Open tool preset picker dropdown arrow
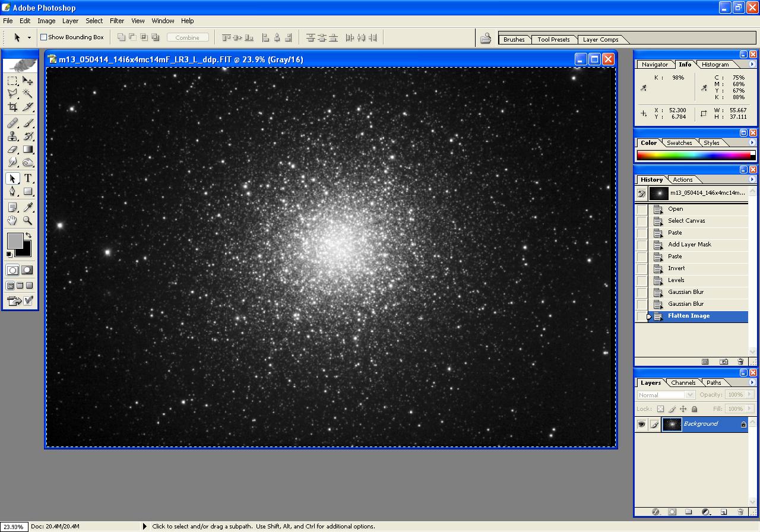The width and height of the screenshot is (760, 532). (29, 37)
